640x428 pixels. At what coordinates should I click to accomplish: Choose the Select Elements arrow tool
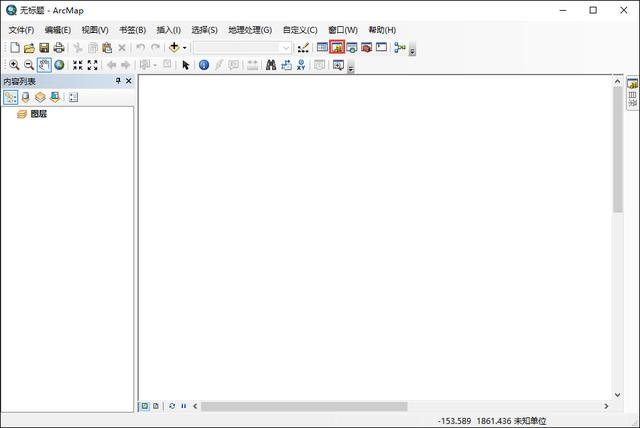pos(186,65)
